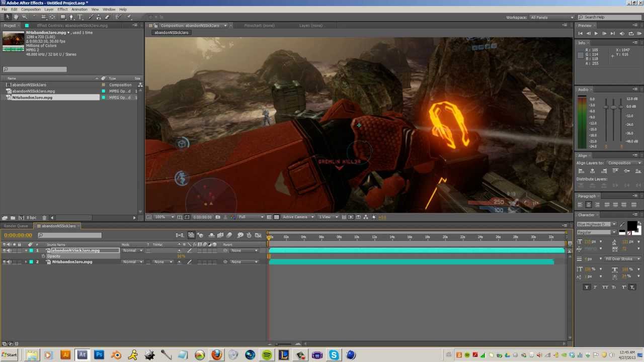Expand the NHabandonJaro.mpg layer properties

pyautogui.click(x=26, y=262)
